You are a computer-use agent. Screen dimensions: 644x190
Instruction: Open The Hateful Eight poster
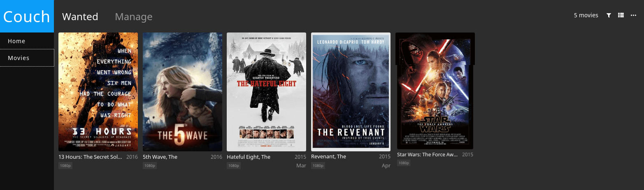[266, 92]
